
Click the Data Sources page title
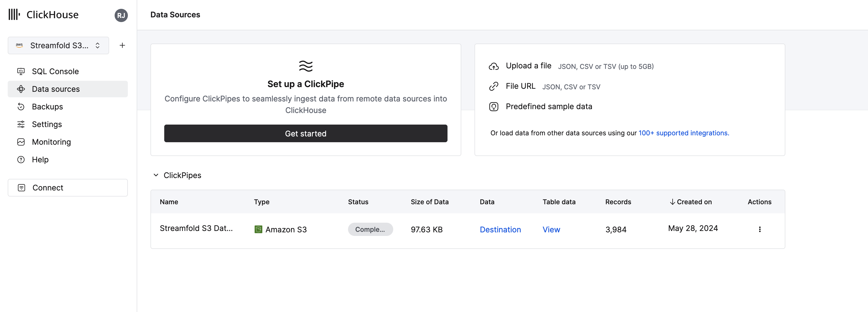(175, 15)
